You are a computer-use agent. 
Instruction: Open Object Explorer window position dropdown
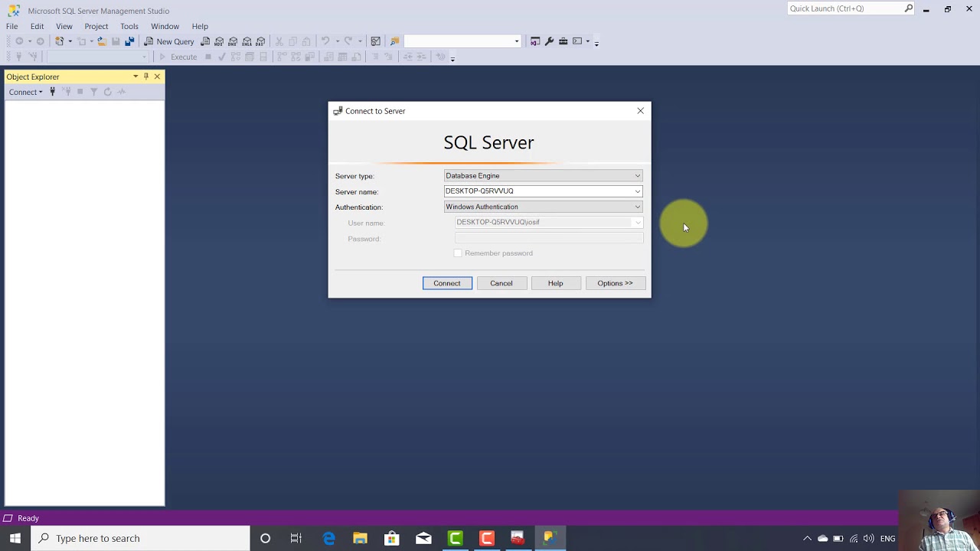[x=136, y=77]
